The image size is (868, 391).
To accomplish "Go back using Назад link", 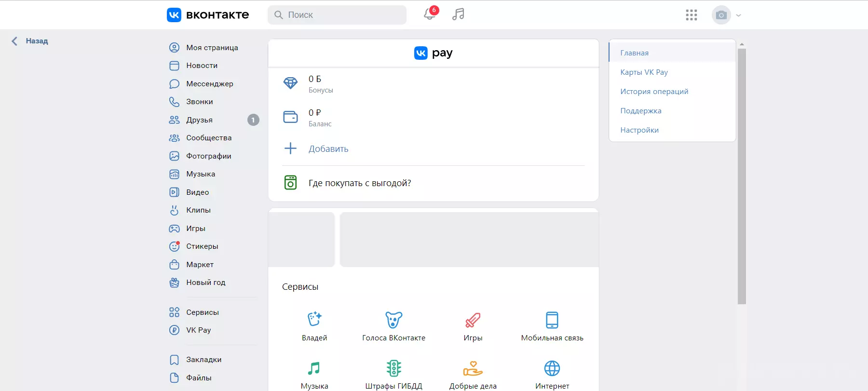I will click(30, 41).
